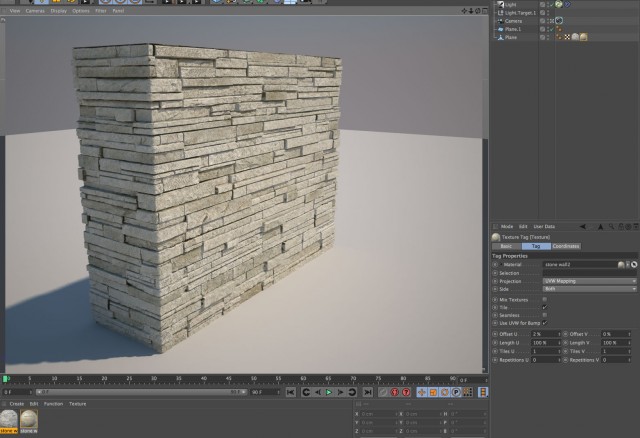Jump to the animation start
This screenshot has width=640, height=438.
[291, 392]
